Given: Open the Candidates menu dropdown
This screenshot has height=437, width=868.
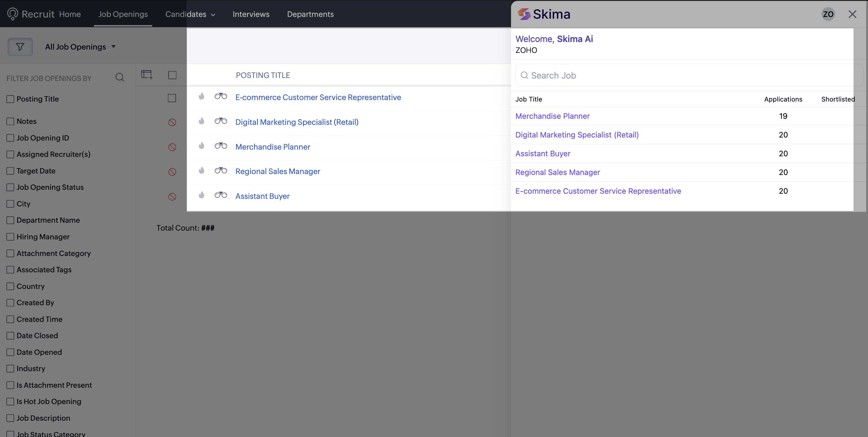Looking at the screenshot, I should [190, 14].
